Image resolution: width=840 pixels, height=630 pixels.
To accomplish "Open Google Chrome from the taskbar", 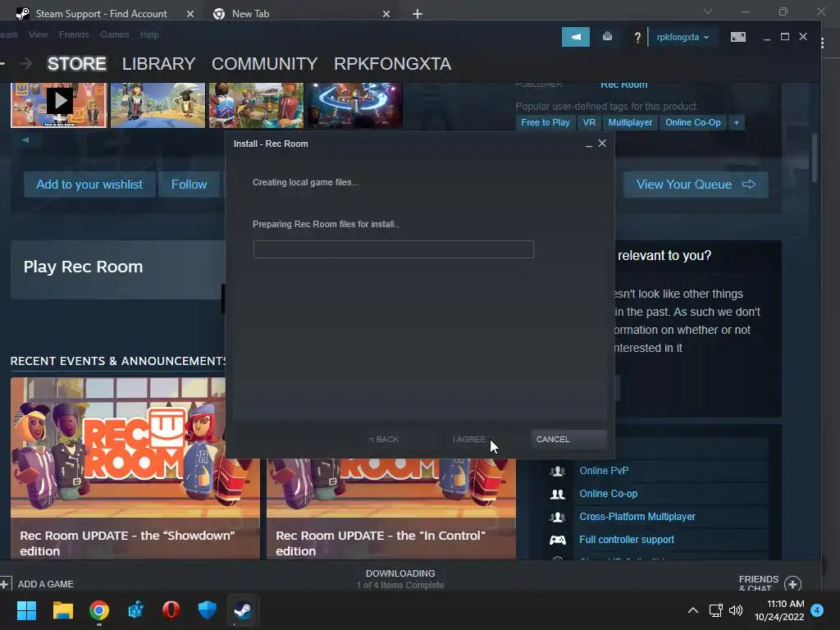I will pos(99,610).
